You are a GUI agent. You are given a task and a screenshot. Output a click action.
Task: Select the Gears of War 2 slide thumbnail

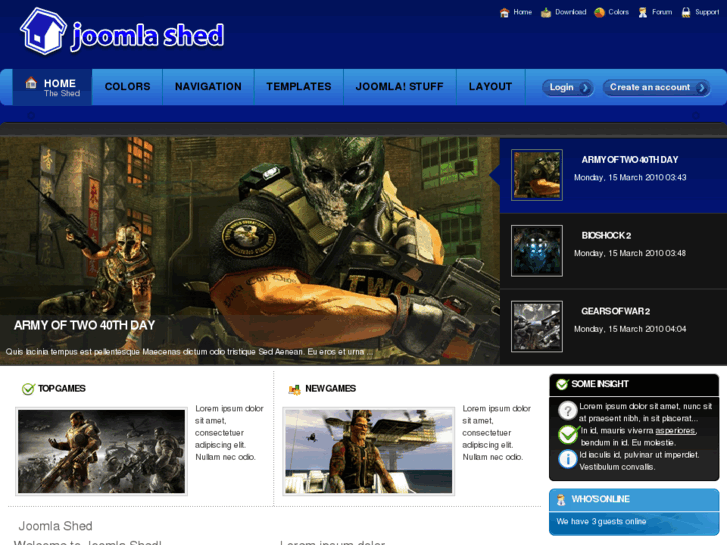pyautogui.click(x=537, y=327)
